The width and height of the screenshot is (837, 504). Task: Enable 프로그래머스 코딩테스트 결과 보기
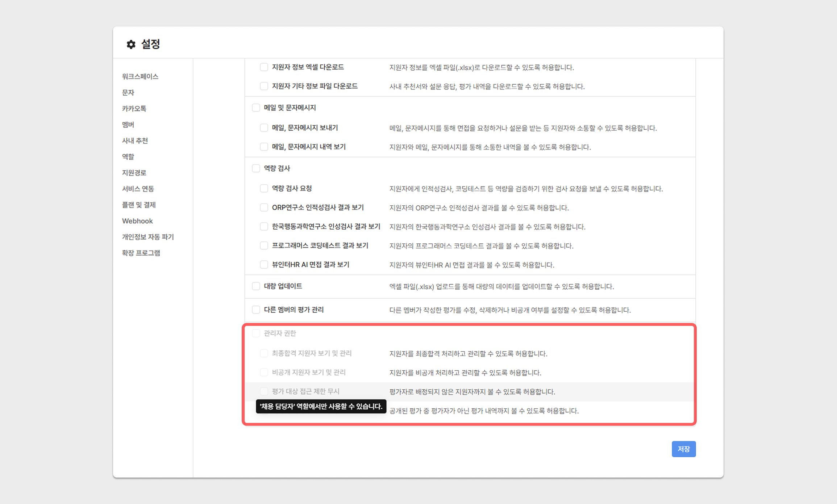(264, 245)
